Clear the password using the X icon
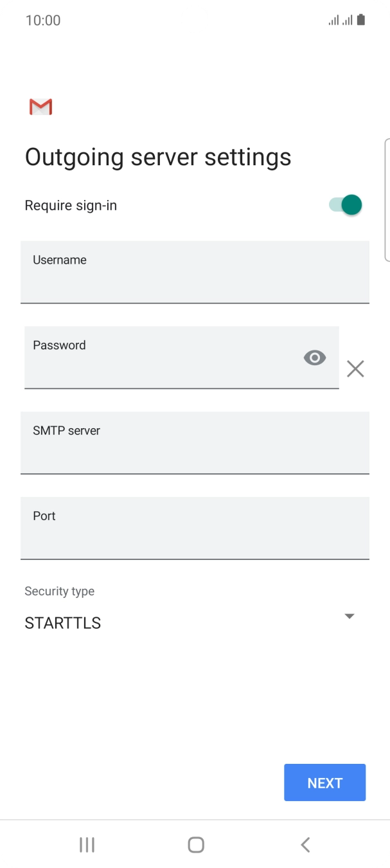Screen dimensions: 390x868 [355, 368]
